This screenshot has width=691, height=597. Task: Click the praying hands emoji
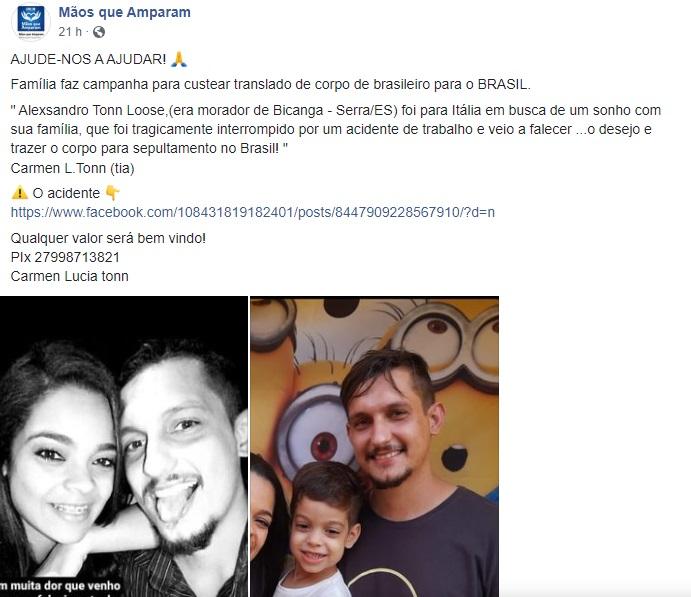coord(179,59)
